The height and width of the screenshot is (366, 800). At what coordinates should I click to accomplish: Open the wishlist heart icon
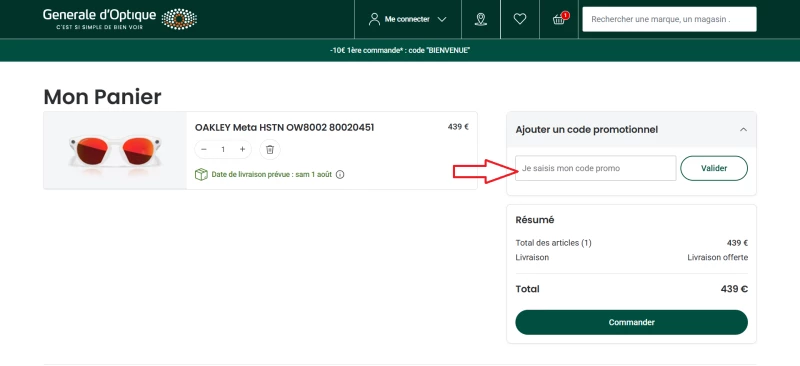pyautogui.click(x=519, y=19)
